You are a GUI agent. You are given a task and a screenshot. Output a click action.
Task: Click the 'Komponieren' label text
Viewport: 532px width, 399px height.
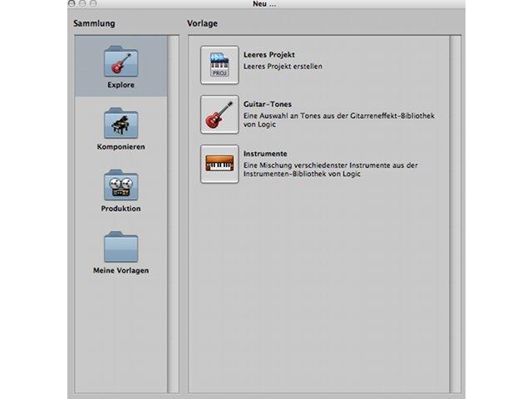121,146
